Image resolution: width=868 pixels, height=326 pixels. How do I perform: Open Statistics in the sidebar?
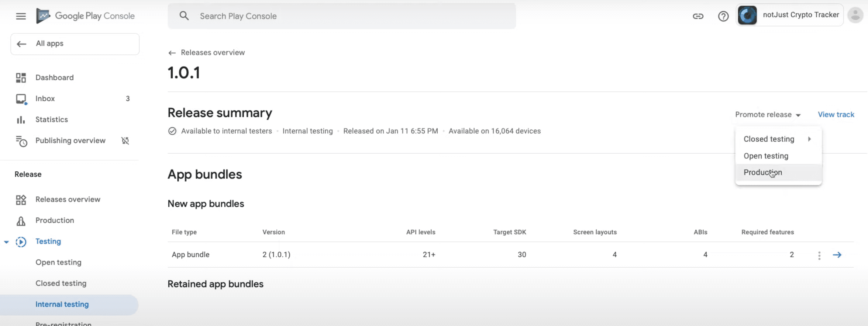tap(52, 119)
